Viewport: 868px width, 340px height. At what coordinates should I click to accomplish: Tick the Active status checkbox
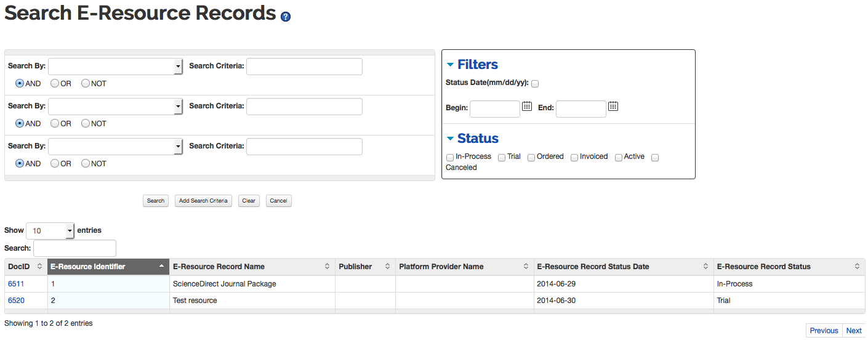click(619, 158)
